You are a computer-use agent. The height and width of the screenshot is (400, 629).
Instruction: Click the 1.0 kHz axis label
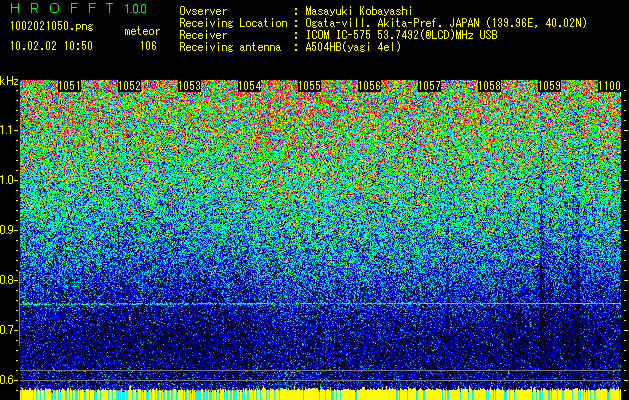pos(8,180)
